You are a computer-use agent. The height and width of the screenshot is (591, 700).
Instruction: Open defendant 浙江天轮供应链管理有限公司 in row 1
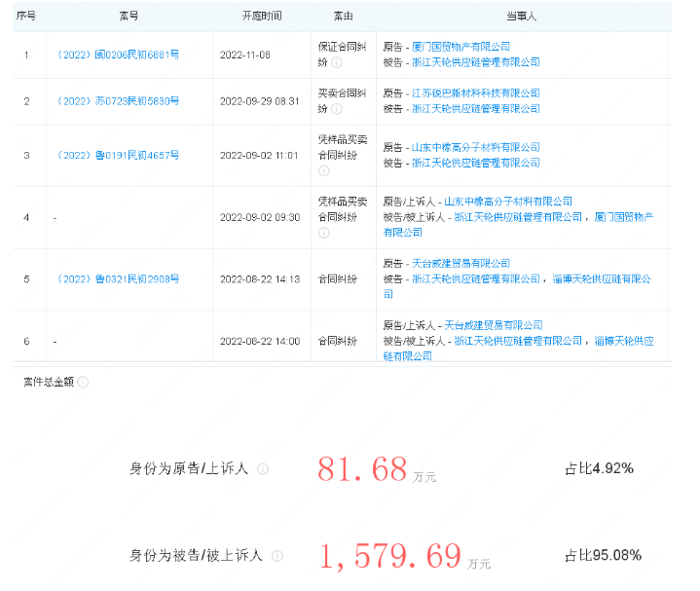pos(476,62)
